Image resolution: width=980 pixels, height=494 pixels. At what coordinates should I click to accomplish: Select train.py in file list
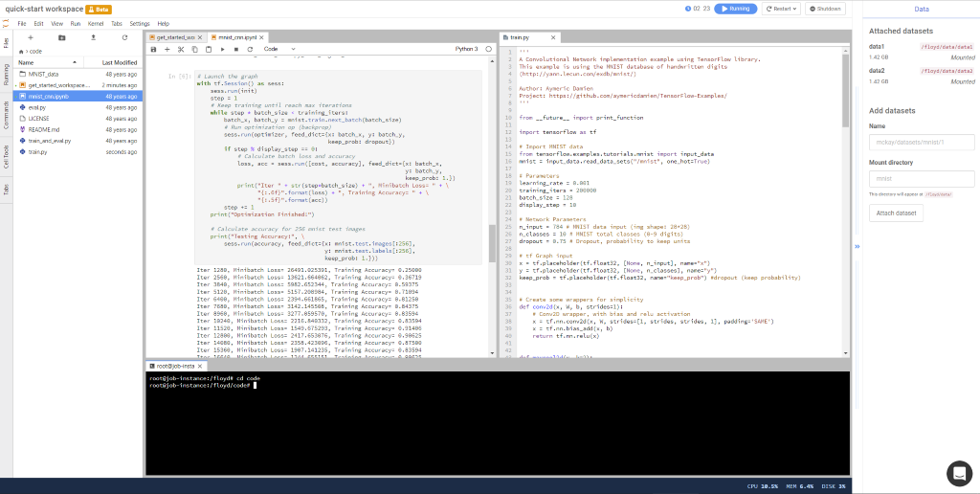[78, 152]
